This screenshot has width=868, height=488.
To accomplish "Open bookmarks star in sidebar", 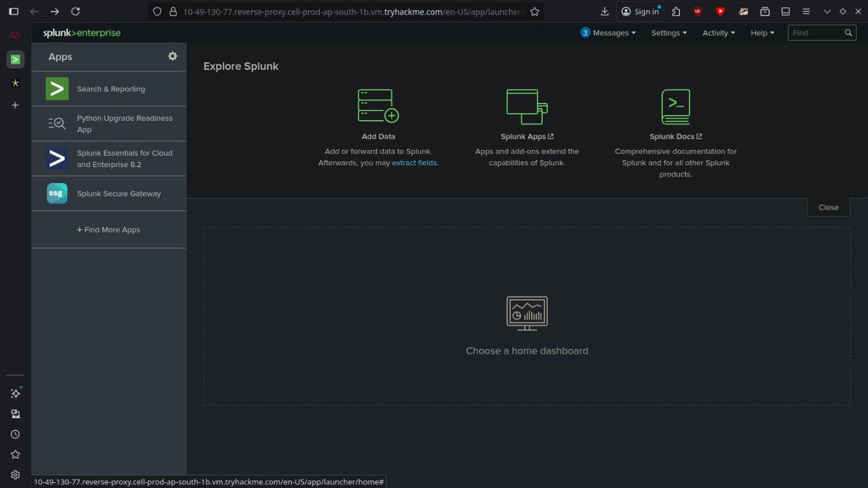I will coord(15,455).
